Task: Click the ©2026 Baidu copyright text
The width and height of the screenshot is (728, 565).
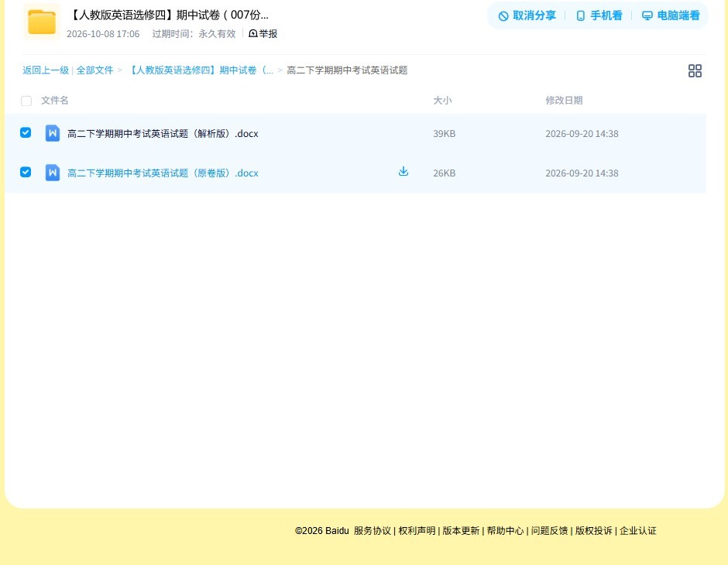Action: point(321,531)
